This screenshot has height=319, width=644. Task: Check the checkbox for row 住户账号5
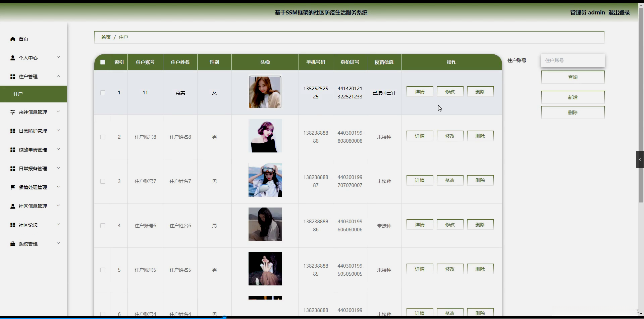pyautogui.click(x=103, y=270)
